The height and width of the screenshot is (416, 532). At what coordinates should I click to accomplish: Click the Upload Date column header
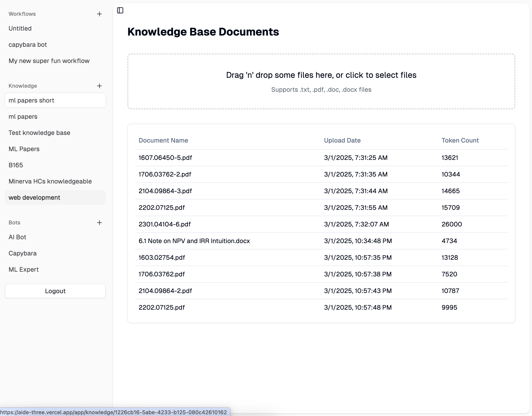(x=342, y=141)
